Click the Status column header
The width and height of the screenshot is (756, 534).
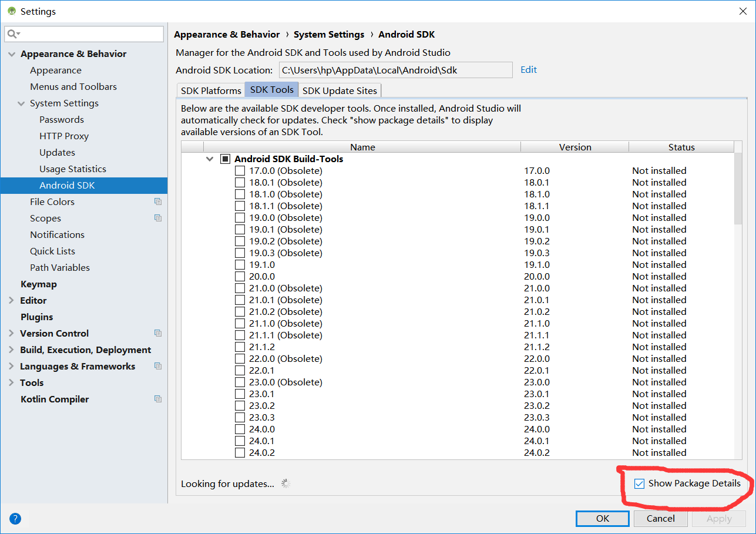(x=681, y=147)
